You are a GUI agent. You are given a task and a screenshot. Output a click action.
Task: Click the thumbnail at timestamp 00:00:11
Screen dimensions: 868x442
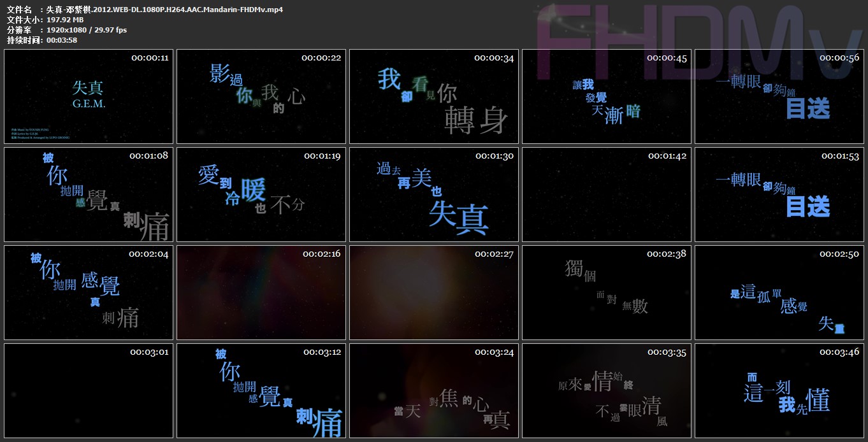[89, 97]
